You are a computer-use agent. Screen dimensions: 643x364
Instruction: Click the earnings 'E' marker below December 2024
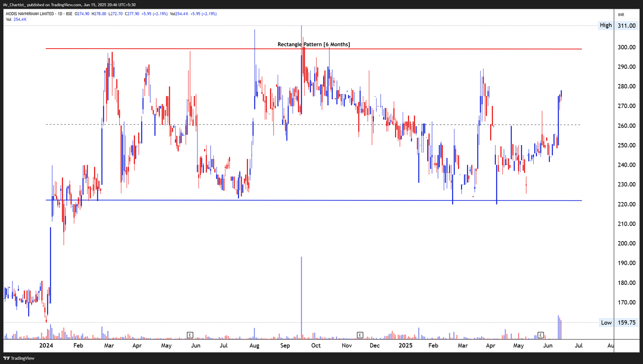tap(360, 335)
